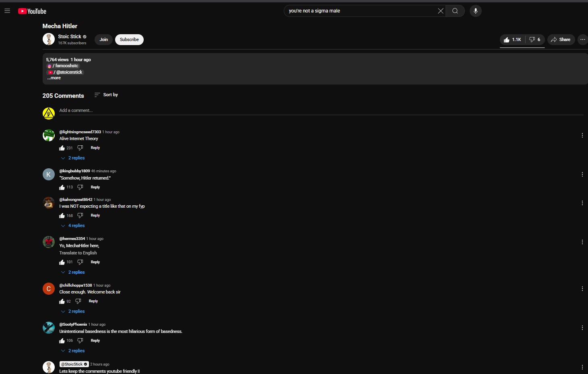Dislike the @kingbubby1809 comment
588x374 pixels.
point(80,187)
